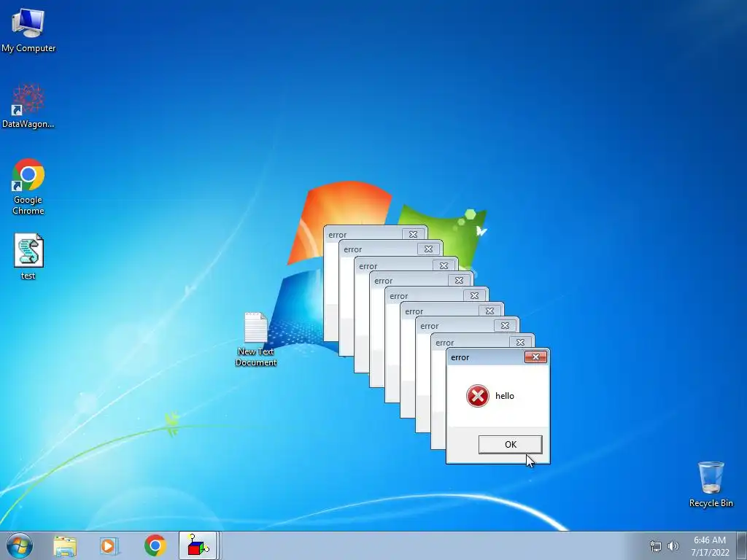Image resolution: width=747 pixels, height=560 pixels.
Task: Select the My Computer desktop icon
Action: pos(28,31)
